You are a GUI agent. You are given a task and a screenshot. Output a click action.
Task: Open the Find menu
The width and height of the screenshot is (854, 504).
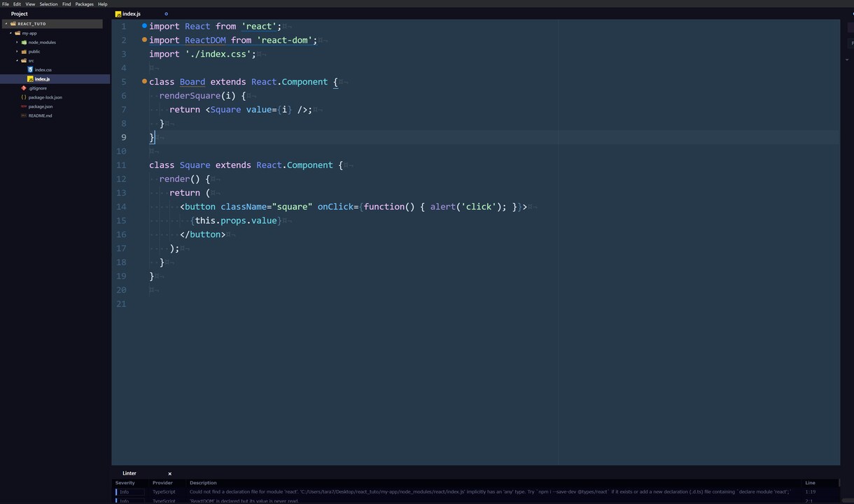66,4
